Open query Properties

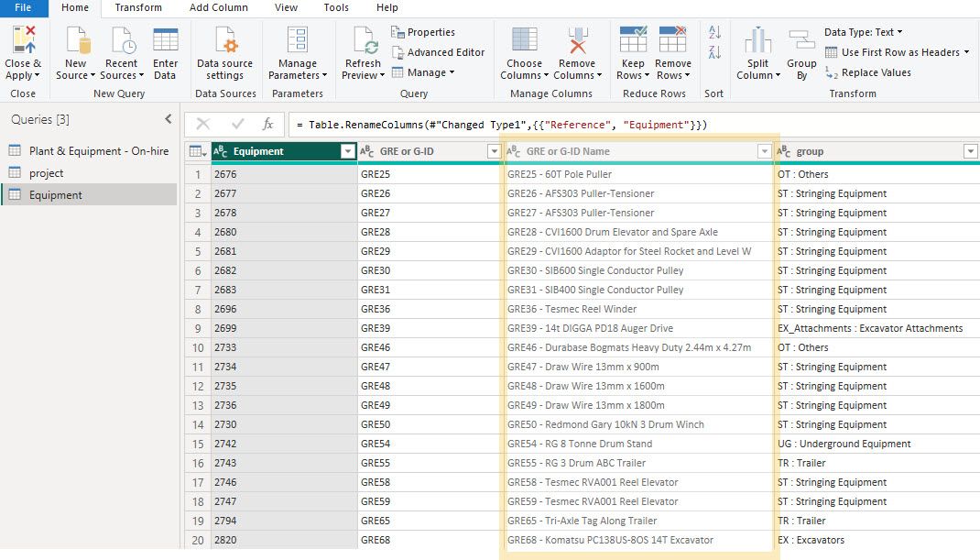tap(423, 32)
